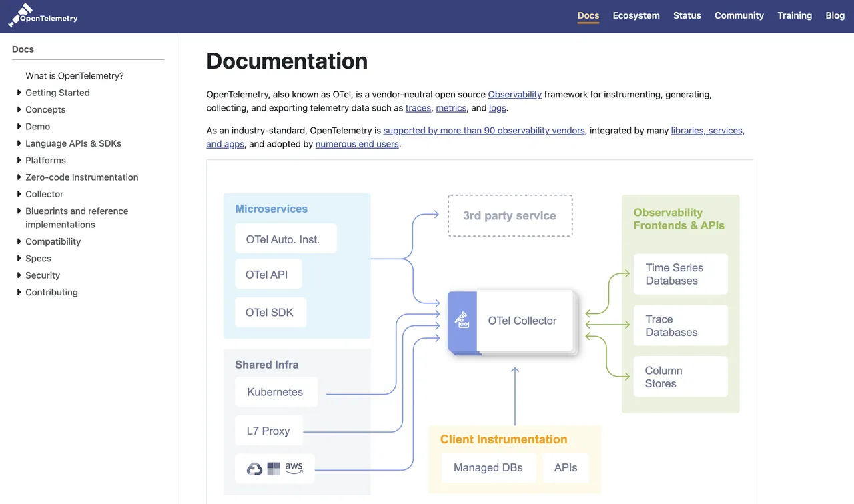The width and height of the screenshot is (854, 504).
Task: Open the Concepts sidebar entry
Action: coord(45,109)
